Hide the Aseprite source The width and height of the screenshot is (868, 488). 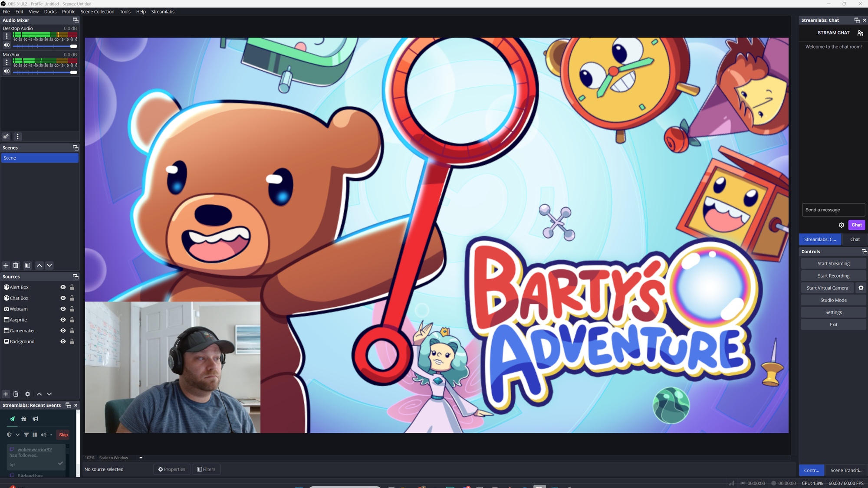coord(63,320)
